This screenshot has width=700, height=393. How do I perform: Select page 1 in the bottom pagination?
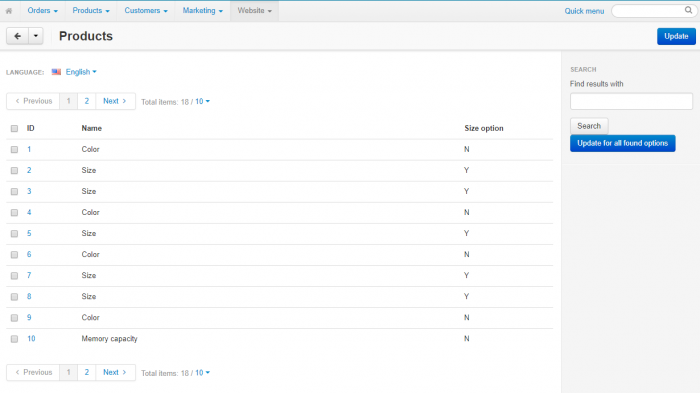(x=68, y=372)
